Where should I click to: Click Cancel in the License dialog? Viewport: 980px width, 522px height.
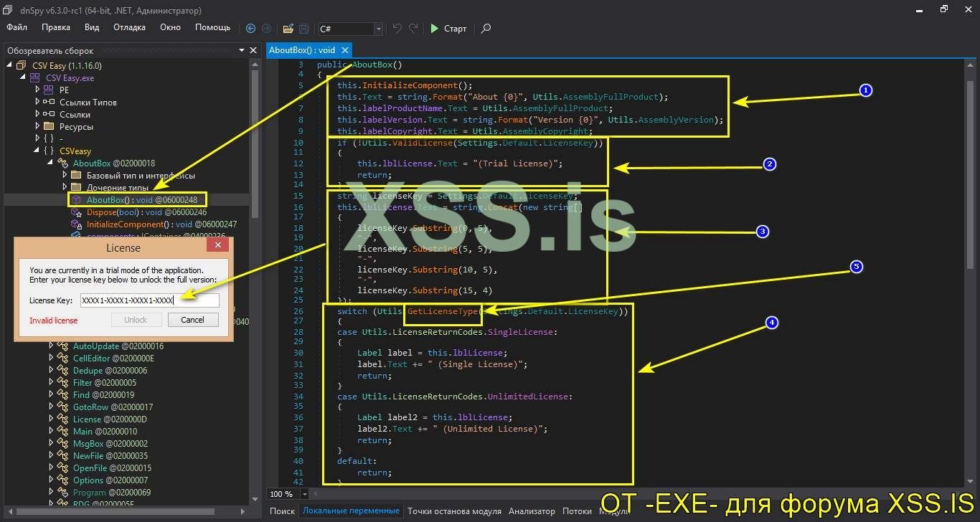click(192, 320)
